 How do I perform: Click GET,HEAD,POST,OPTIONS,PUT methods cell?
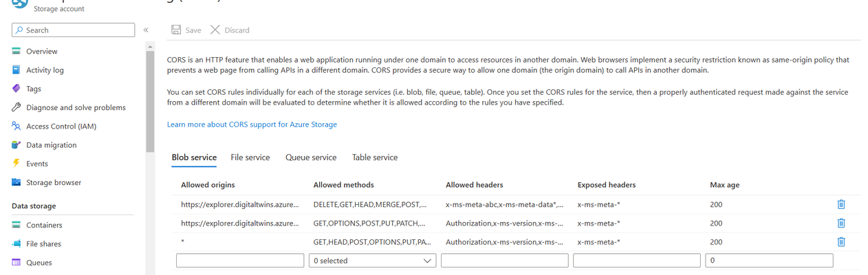[372, 242]
